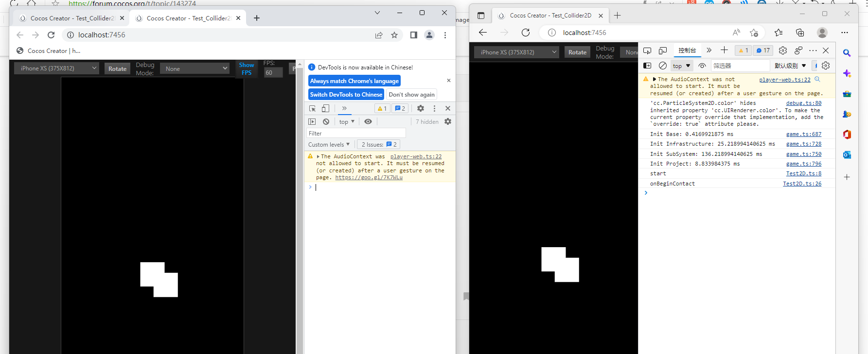This screenshot has height=354, width=868.
Task: Open Edge read aloud icon
Action: click(737, 33)
